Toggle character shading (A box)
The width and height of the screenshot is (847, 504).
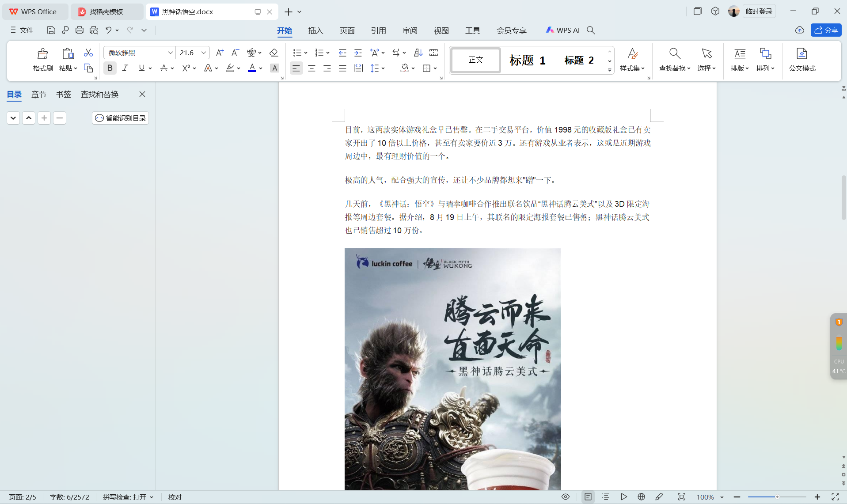(x=274, y=68)
